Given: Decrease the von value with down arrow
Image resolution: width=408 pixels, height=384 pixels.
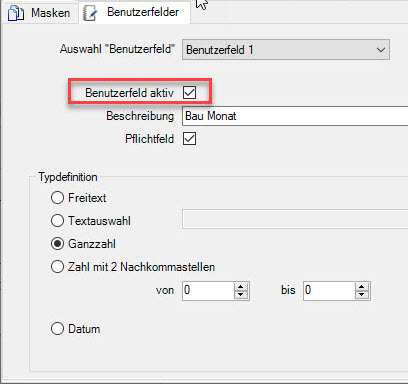Looking at the screenshot, I should [x=241, y=294].
